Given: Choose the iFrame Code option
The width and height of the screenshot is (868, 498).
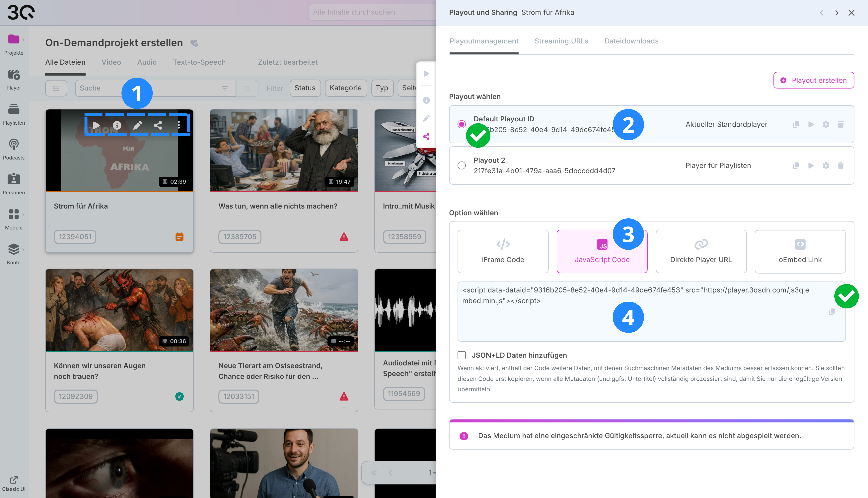Looking at the screenshot, I should click(503, 251).
